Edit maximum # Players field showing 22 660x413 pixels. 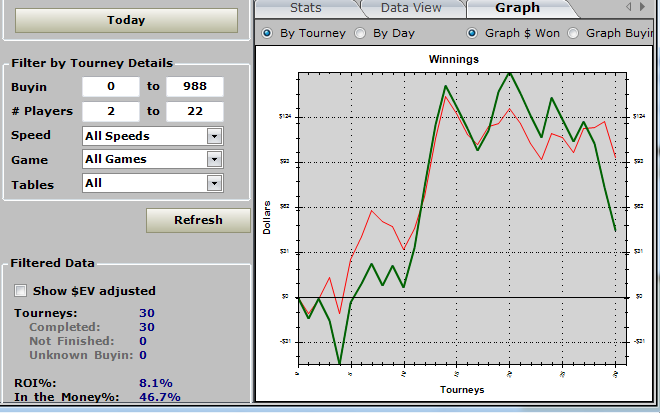click(x=195, y=112)
